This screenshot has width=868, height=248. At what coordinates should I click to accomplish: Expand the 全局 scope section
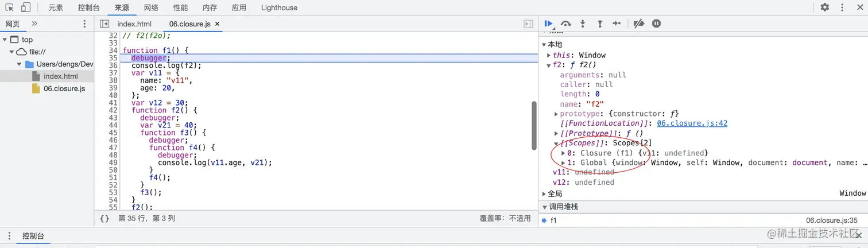coord(545,194)
